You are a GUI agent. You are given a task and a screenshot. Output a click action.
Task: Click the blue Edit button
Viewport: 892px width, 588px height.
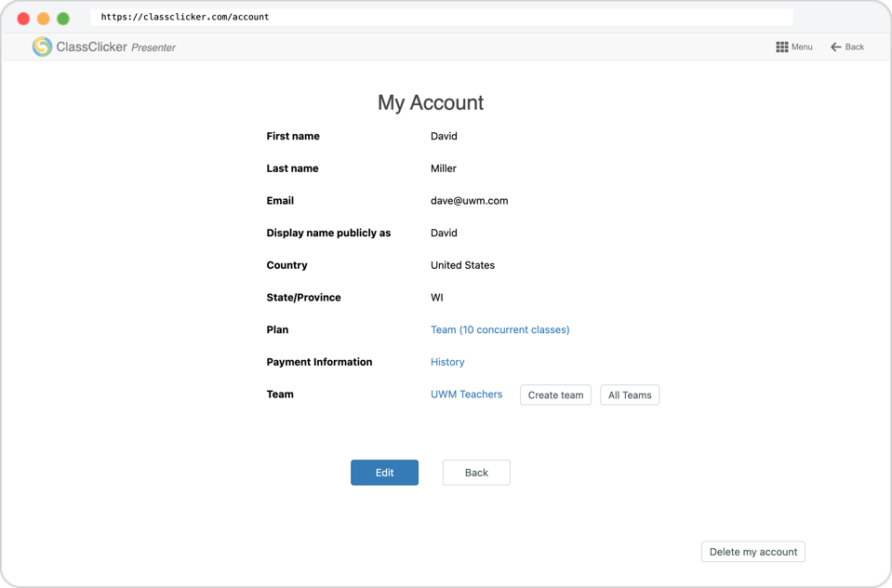pyautogui.click(x=384, y=473)
